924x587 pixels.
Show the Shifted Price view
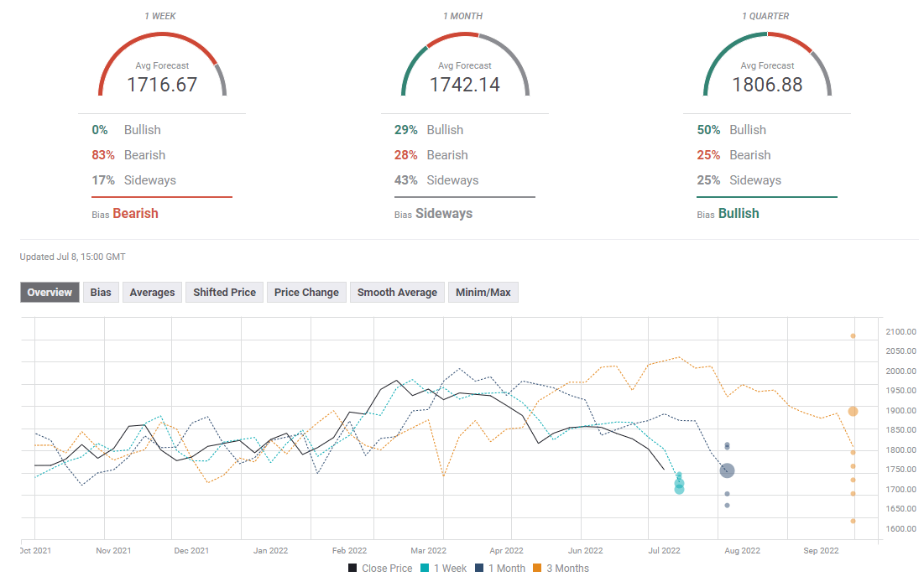pos(224,292)
